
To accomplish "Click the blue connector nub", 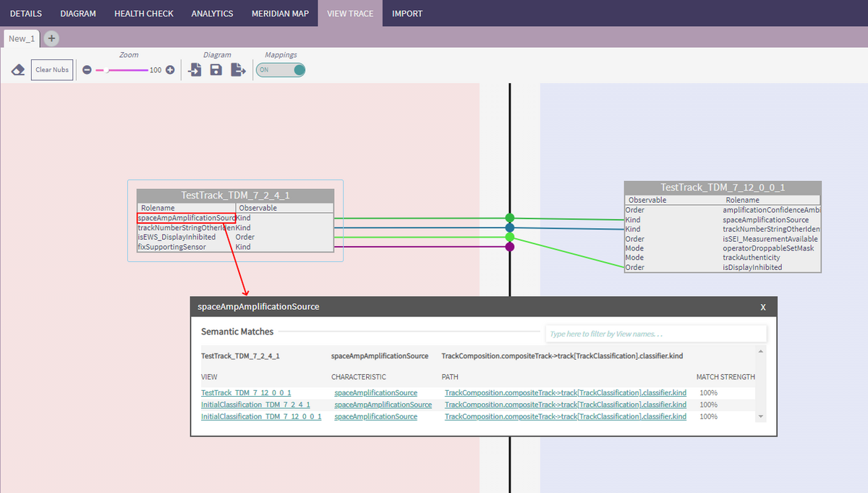I will point(510,227).
